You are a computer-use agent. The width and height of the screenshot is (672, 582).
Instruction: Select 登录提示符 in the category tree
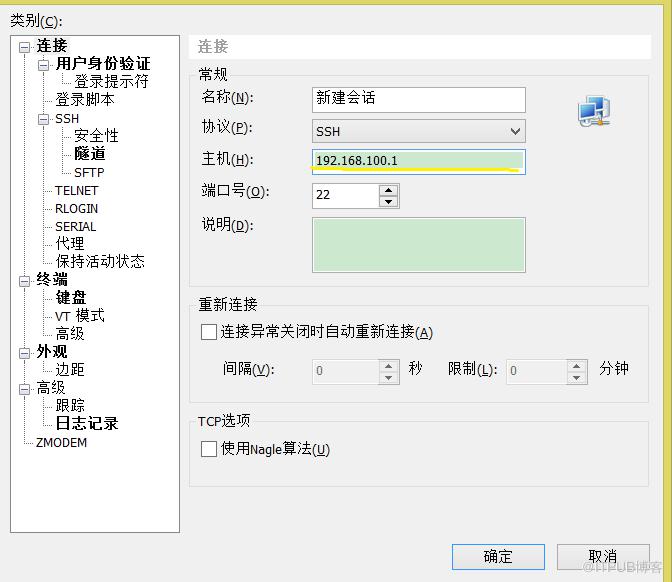click(x=111, y=81)
